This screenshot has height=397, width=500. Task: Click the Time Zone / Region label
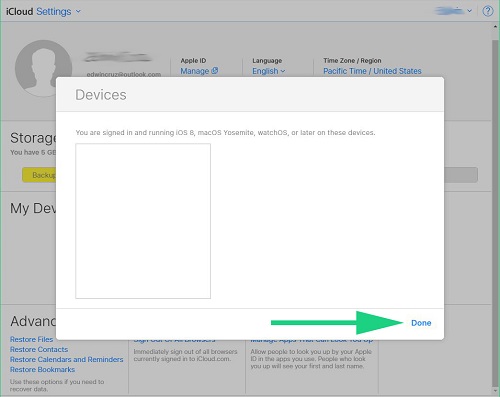tap(352, 60)
